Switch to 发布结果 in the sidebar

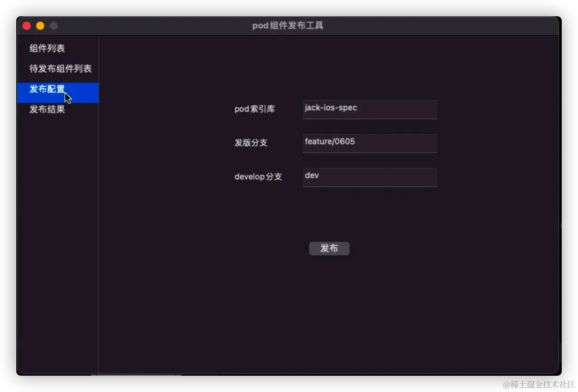58,109
